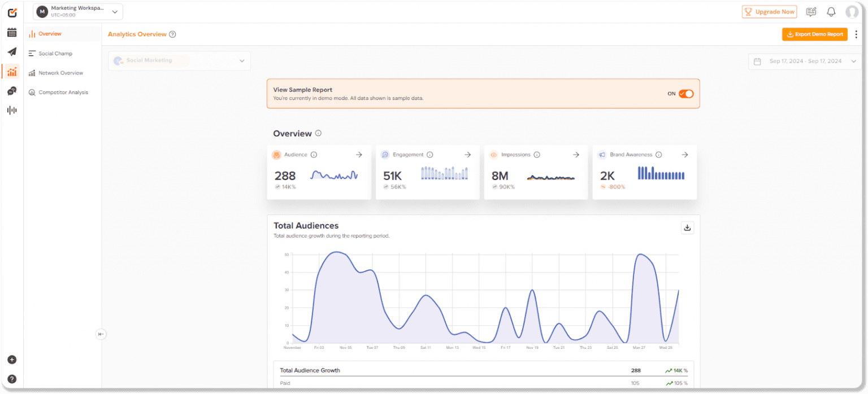This screenshot has height=394, width=868.
Task: Click the Upgrade Now link
Action: point(770,11)
